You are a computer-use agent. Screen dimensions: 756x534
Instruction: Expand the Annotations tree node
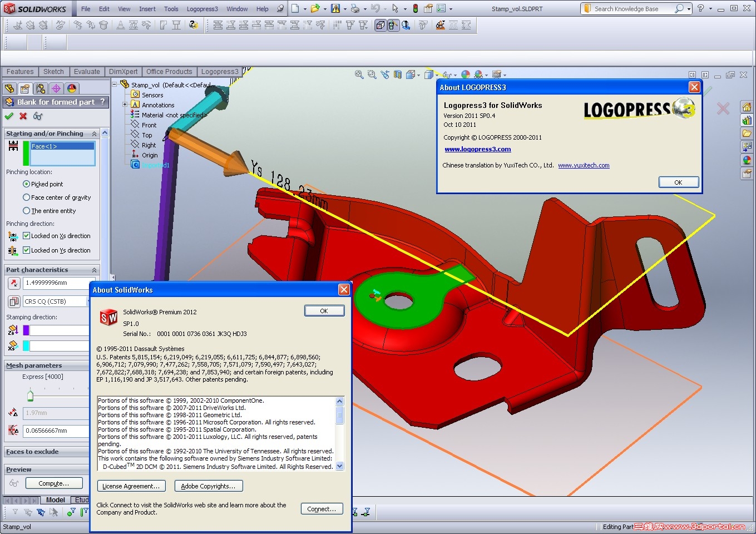pos(125,105)
